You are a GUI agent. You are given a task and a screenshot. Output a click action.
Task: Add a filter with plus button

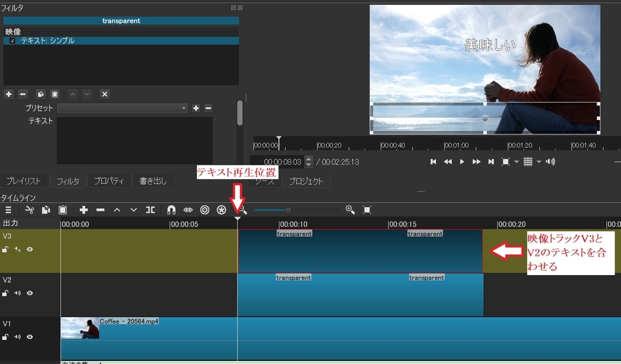point(8,94)
